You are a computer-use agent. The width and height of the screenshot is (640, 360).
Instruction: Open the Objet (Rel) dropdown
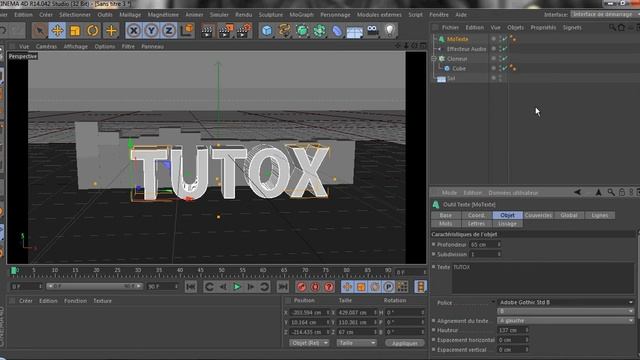click(309, 343)
